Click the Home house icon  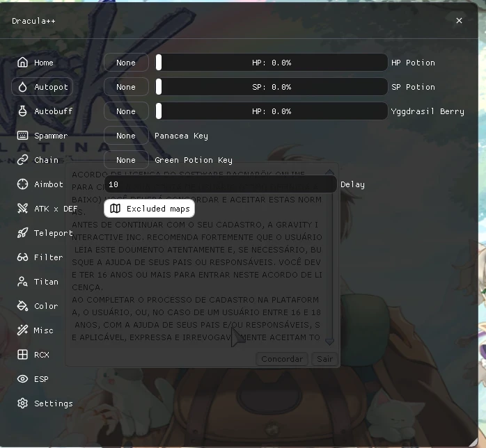[22, 62]
